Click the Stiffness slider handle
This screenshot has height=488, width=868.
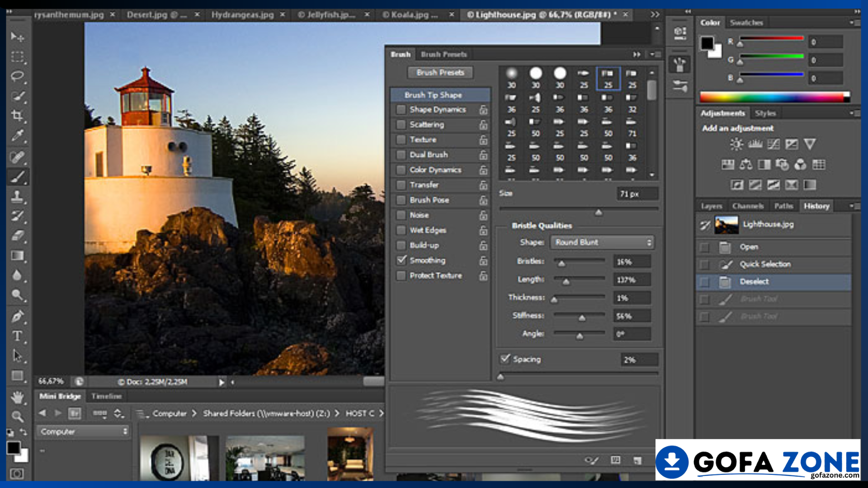[582, 318]
